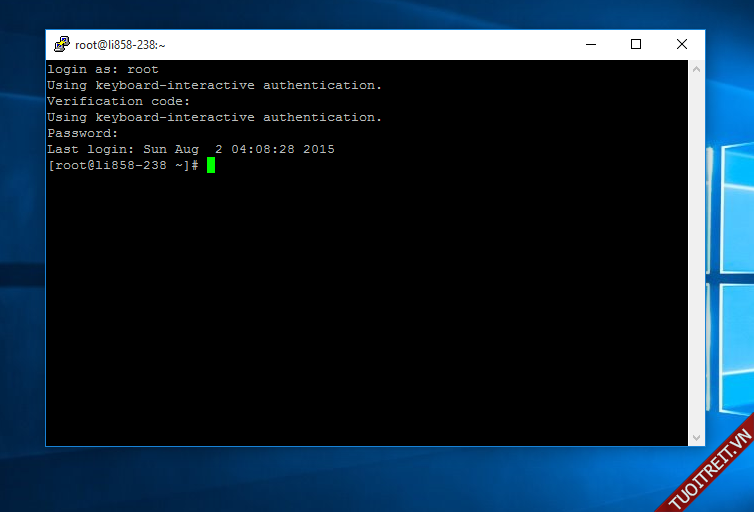Click the [root@li858-238 ~]# shell prompt

tap(122, 165)
